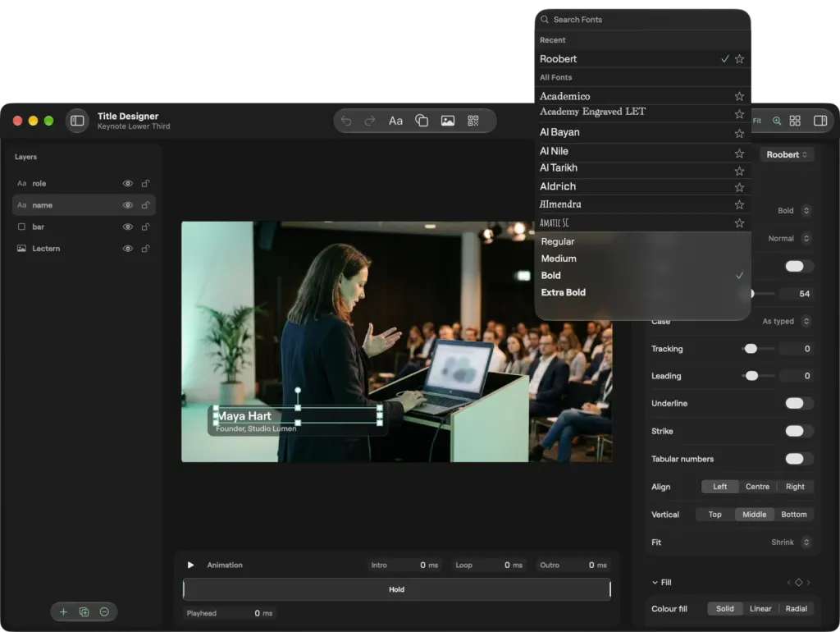
Task: Click the redo arrow in toolbar
Action: pos(370,121)
